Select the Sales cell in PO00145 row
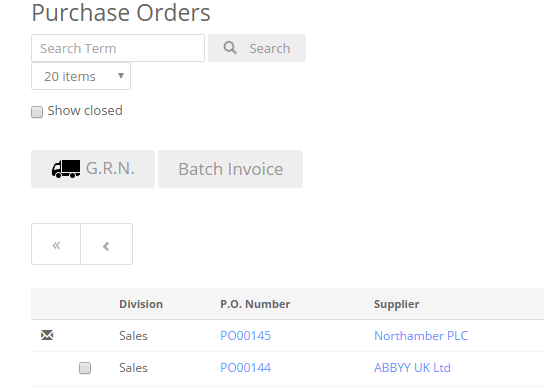Image resolution: width=544 pixels, height=390 pixels. tap(133, 336)
